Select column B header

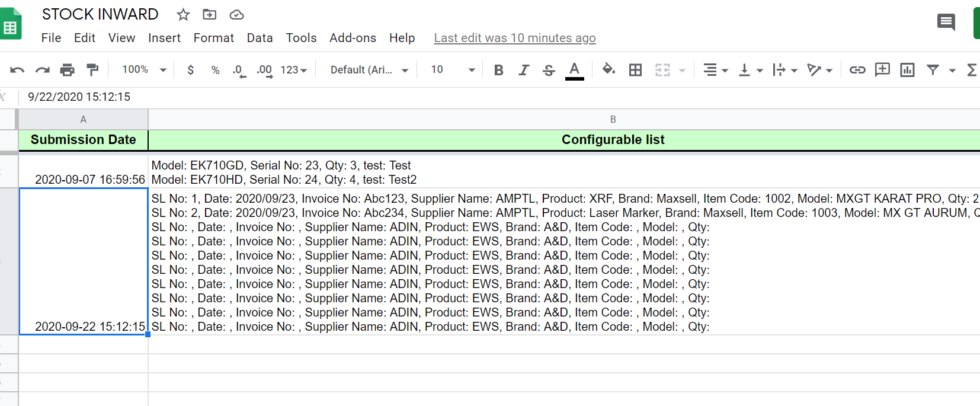[x=564, y=119]
